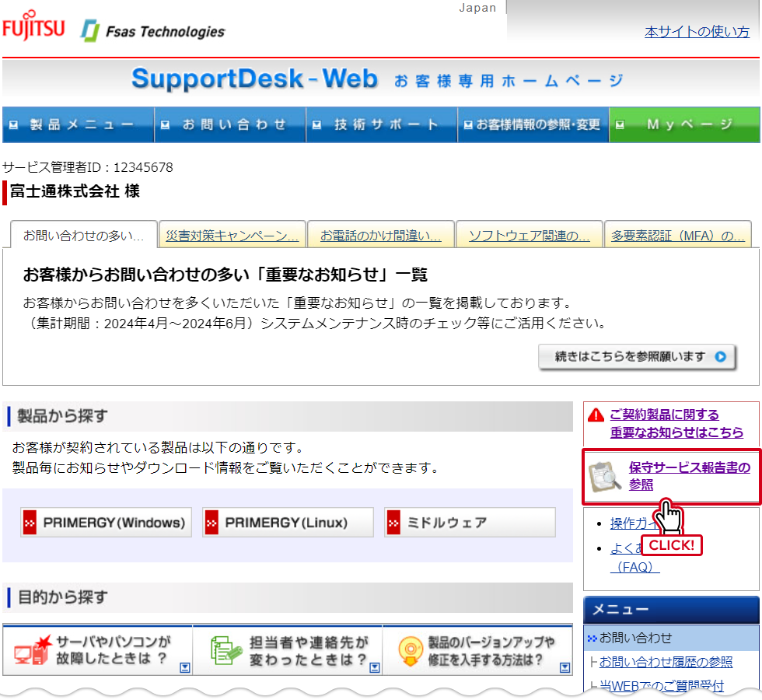The width and height of the screenshot is (762, 700).
Task: Open the 当WEBでのご質問受付 link
Action: (x=662, y=686)
